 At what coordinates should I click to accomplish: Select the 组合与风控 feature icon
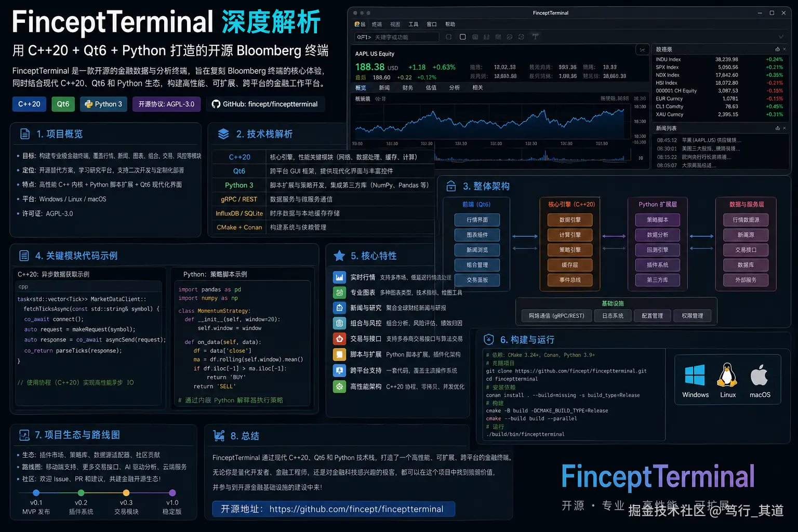tap(339, 323)
